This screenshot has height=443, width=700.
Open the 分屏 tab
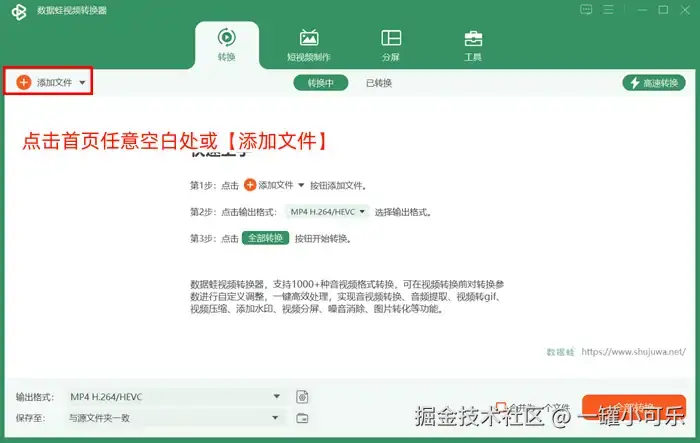tap(391, 45)
